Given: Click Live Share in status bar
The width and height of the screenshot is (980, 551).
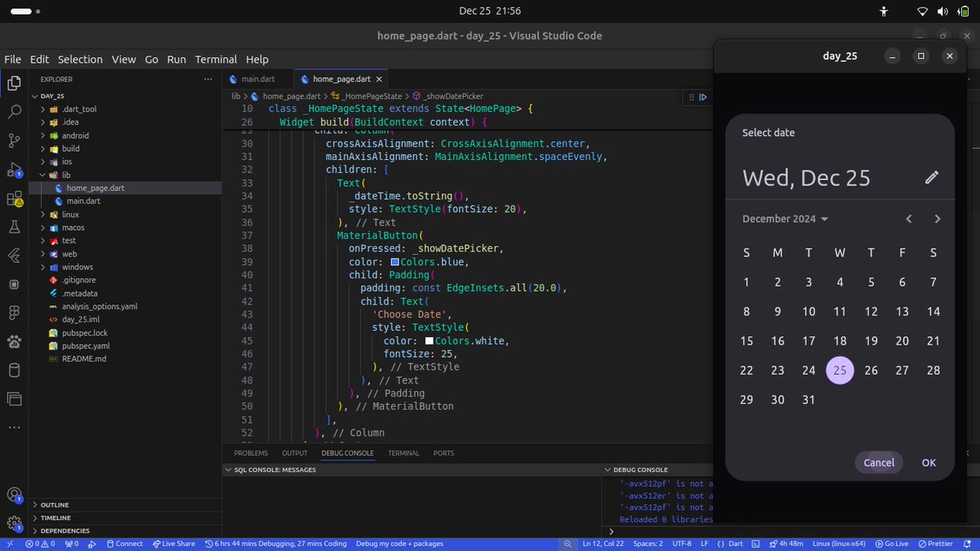Looking at the screenshot, I should pos(174,544).
